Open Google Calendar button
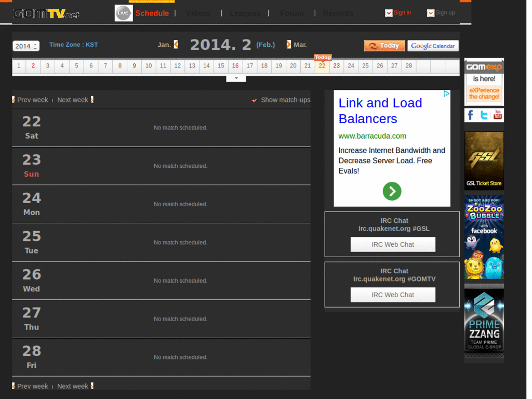This screenshot has height=399, width=532. (x=433, y=46)
